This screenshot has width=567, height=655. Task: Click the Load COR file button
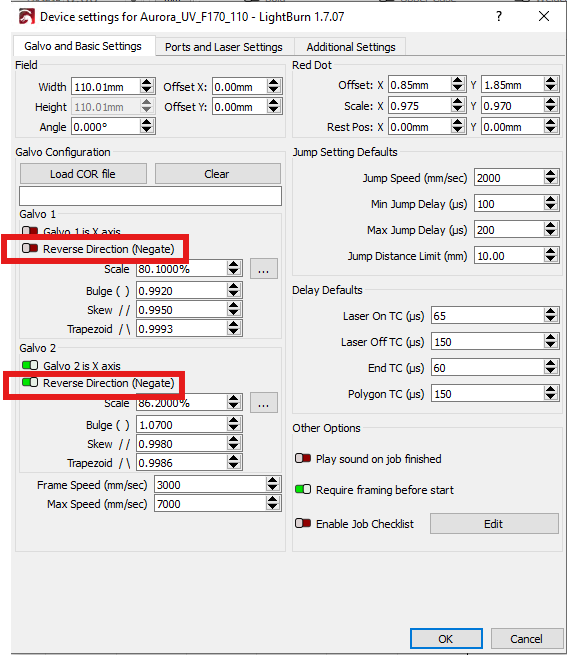click(x=83, y=174)
